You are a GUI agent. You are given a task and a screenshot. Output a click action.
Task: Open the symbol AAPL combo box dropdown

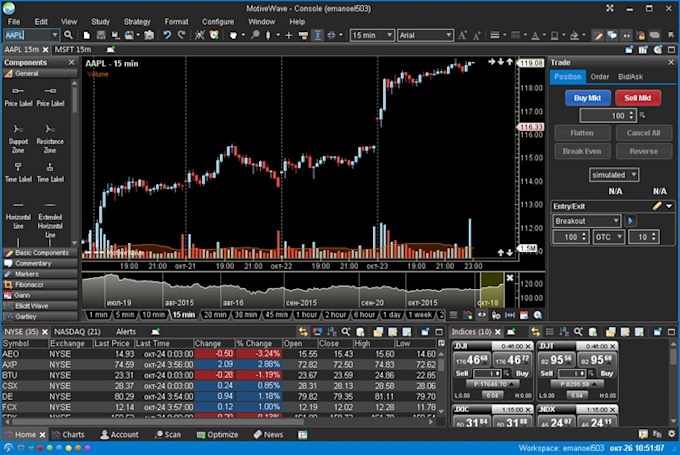point(55,35)
